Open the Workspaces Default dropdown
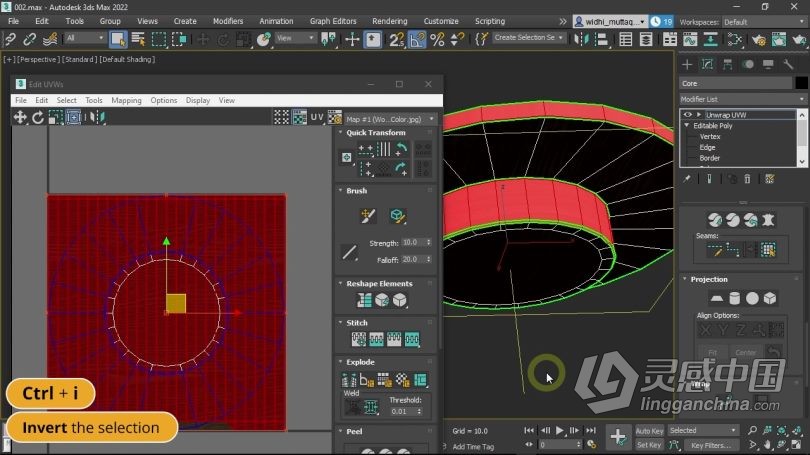The height and width of the screenshot is (455, 810). point(764,22)
